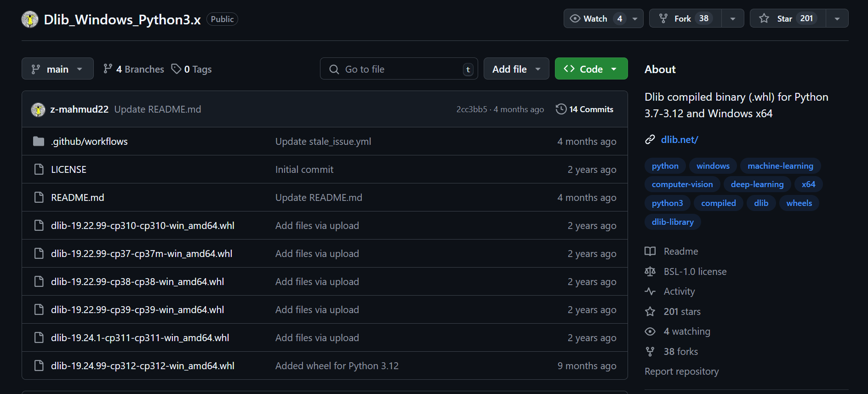Star the repository
Image resolution: width=868 pixels, height=394 pixels.
click(788, 18)
